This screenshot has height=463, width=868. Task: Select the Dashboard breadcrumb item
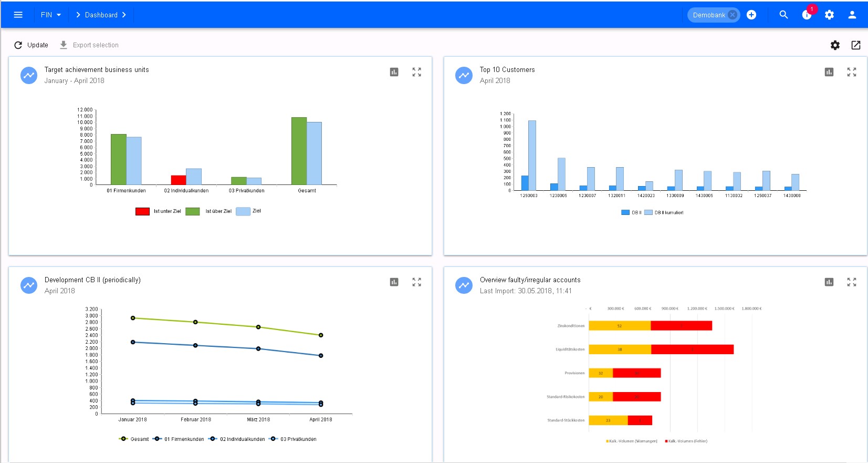click(x=101, y=15)
